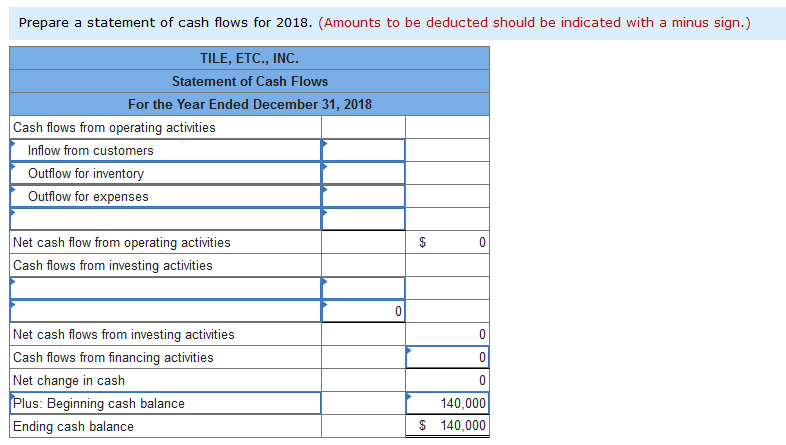Open the 'Outflow for expenses' label dropdown
Viewport: 786px width, 445px height.
(x=165, y=196)
